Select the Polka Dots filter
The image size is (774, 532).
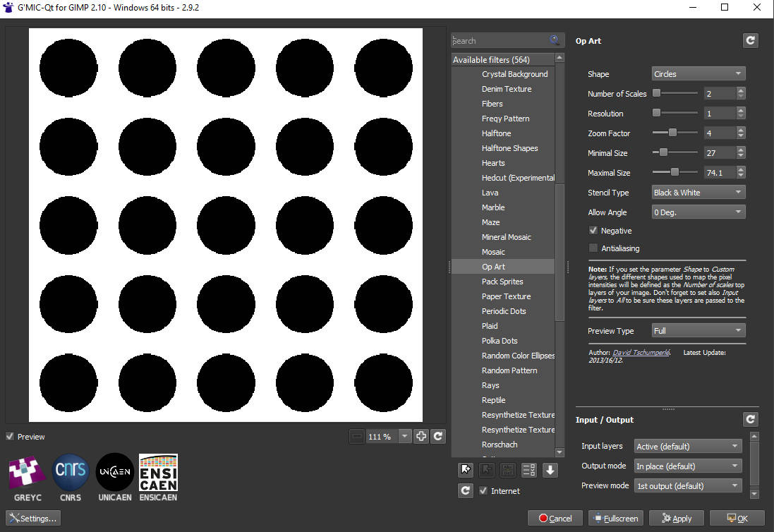click(500, 341)
